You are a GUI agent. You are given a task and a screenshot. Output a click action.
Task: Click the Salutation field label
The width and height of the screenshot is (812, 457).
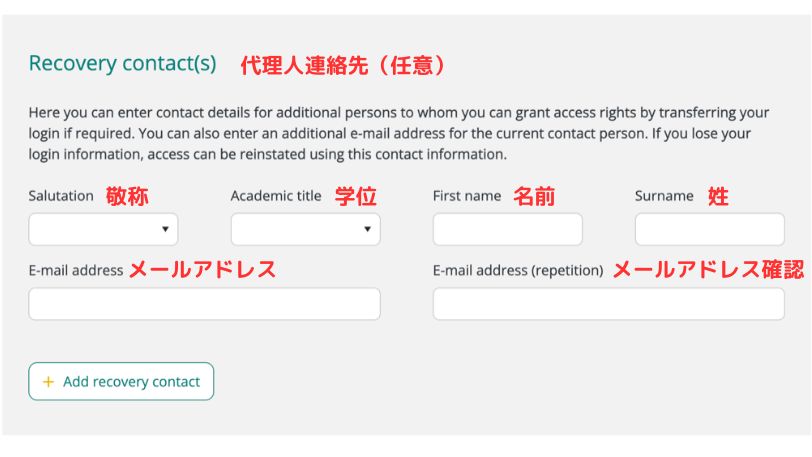pos(61,196)
